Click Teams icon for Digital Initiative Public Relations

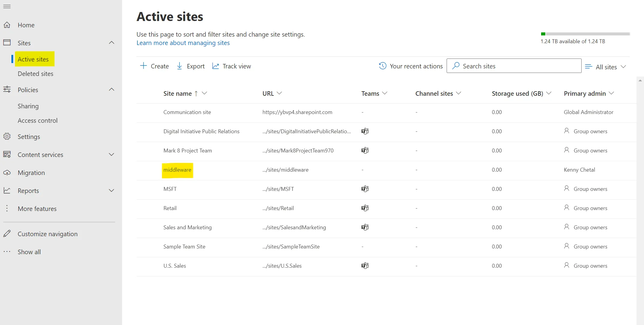click(365, 131)
